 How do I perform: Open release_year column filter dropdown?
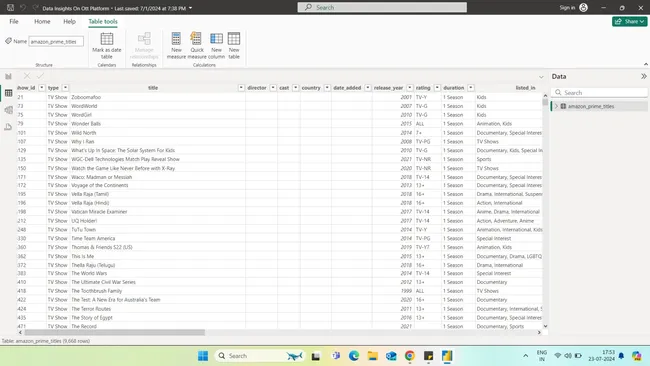(x=410, y=87)
